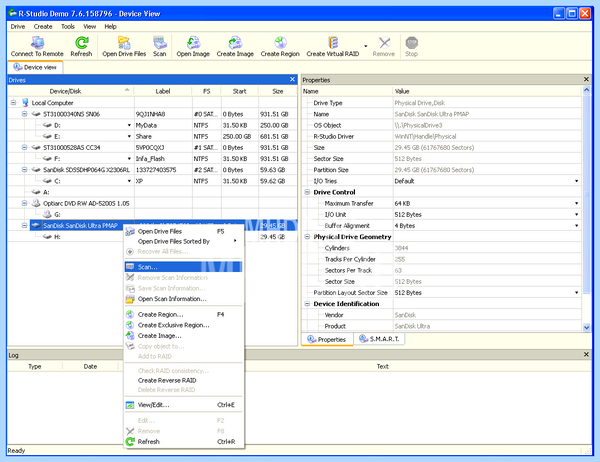
Task: Collapse the Optiarc DVD RW node
Action: click(24, 203)
